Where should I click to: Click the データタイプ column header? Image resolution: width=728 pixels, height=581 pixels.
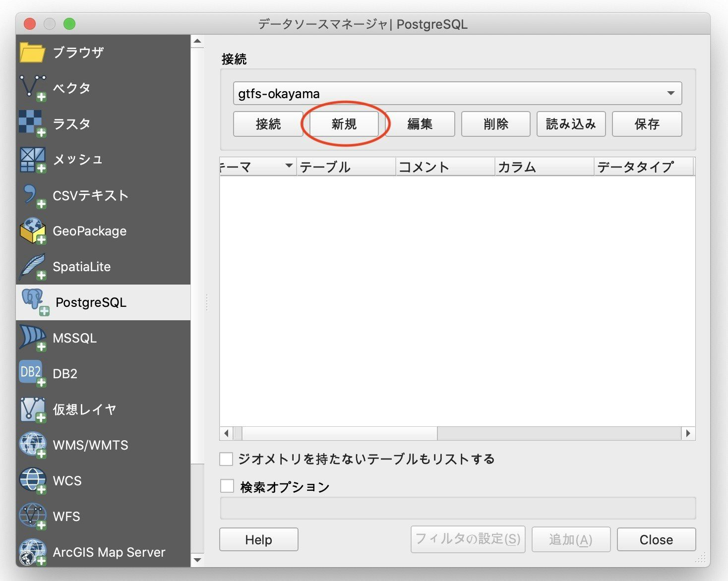click(644, 167)
